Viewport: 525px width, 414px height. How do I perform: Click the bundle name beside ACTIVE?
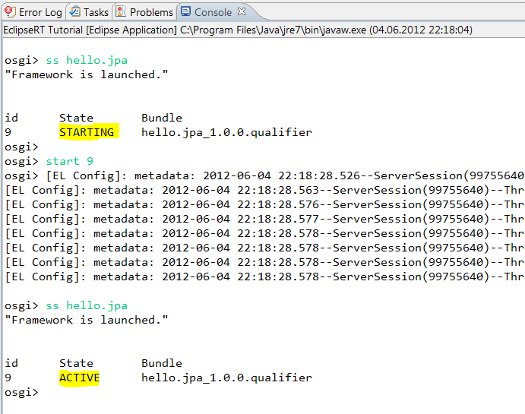coord(227,377)
